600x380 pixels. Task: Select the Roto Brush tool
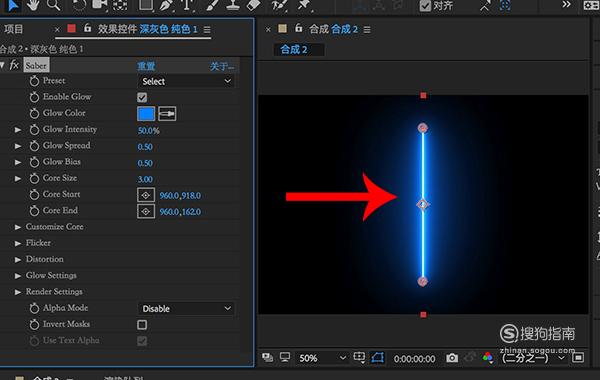pos(279,5)
